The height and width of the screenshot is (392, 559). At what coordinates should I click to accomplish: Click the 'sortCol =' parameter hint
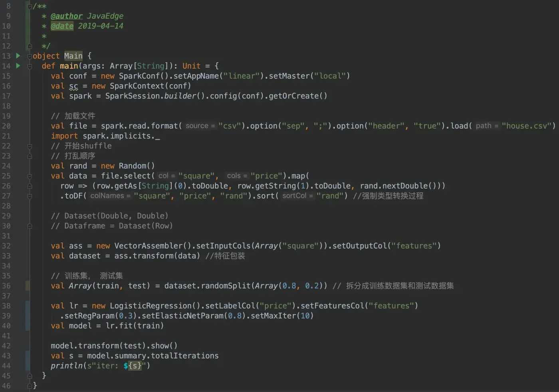click(x=297, y=196)
